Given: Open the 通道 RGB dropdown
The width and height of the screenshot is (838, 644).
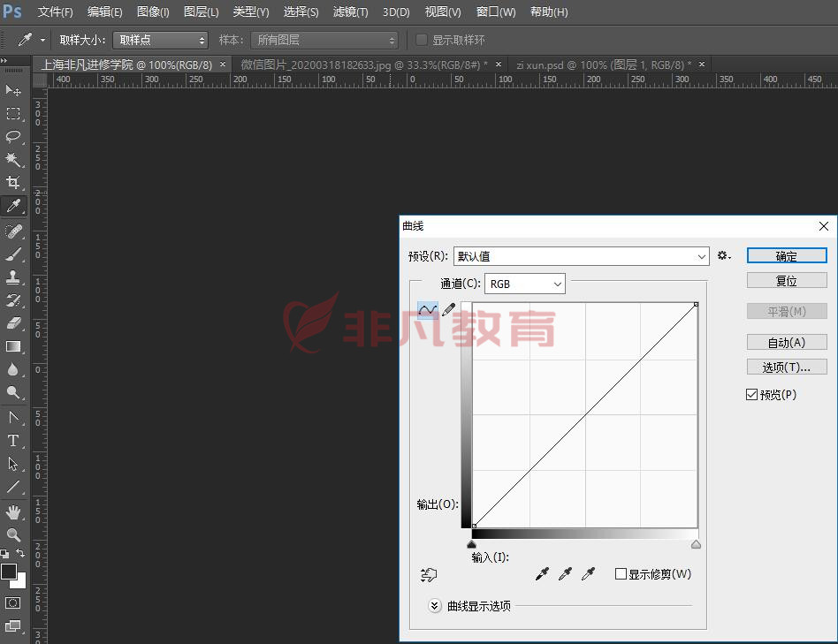Looking at the screenshot, I should pyautogui.click(x=524, y=284).
